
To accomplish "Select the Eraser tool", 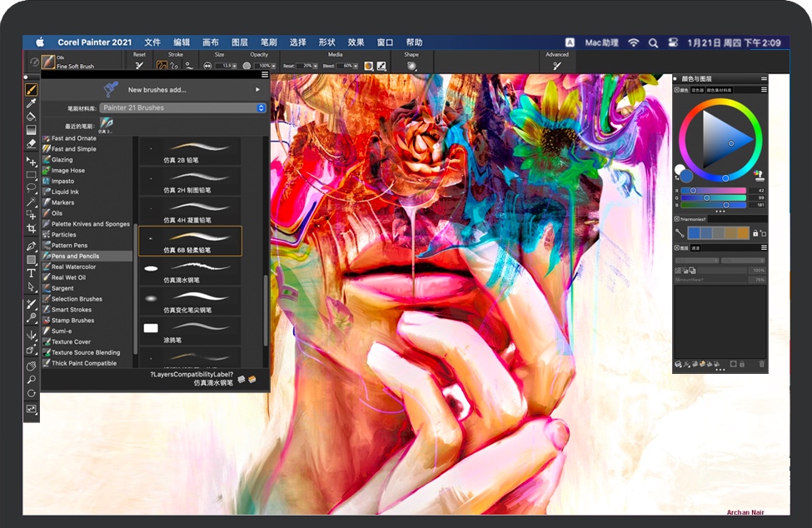I will 31,143.
